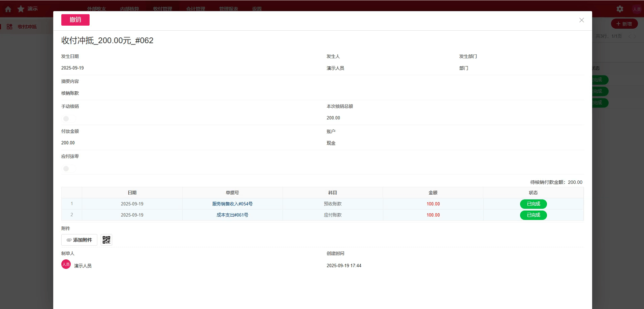Expand the 内部核算 menu
Screen dimensions: 644x309
click(129, 9)
